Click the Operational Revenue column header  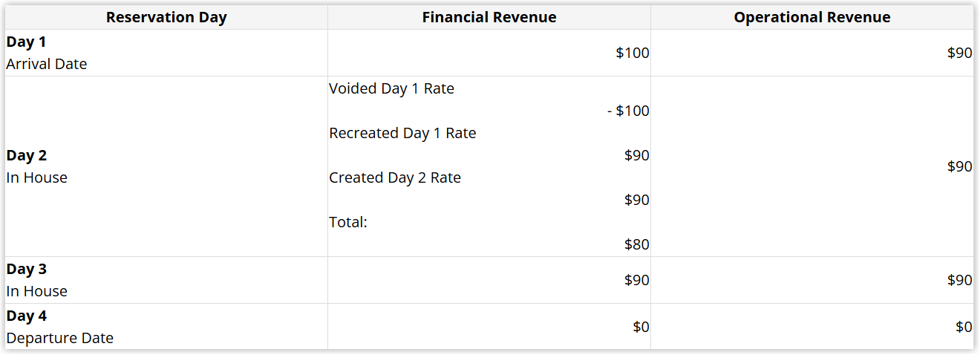pyautogui.click(x=811, y=17)
